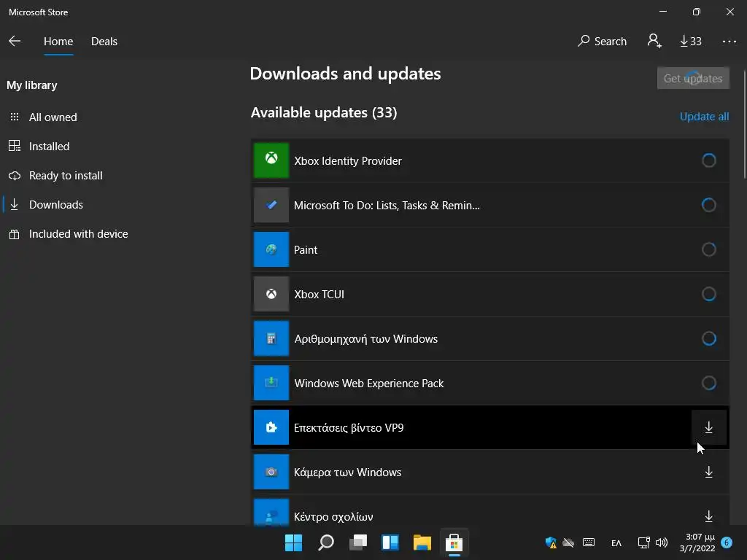The image size is (747, 560).
Task: Open File Explorer from the taskbar
Action: click(x=422, y=542)
